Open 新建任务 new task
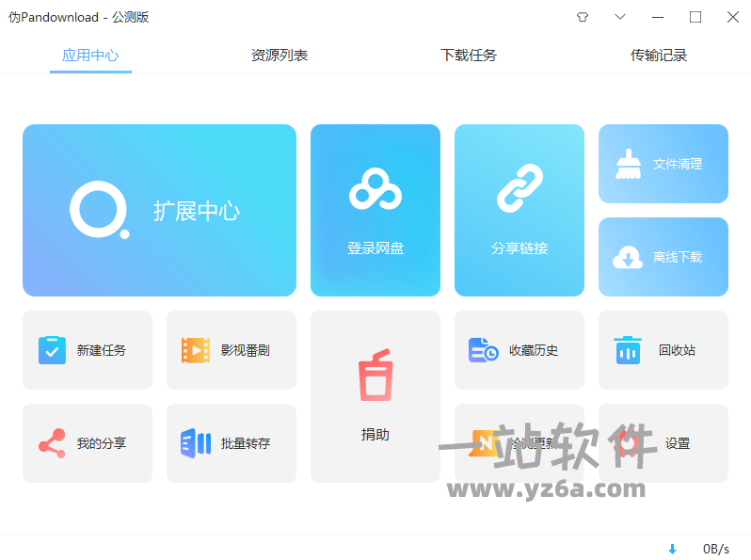Screen dimensions: 751x560 coord(88,350)
